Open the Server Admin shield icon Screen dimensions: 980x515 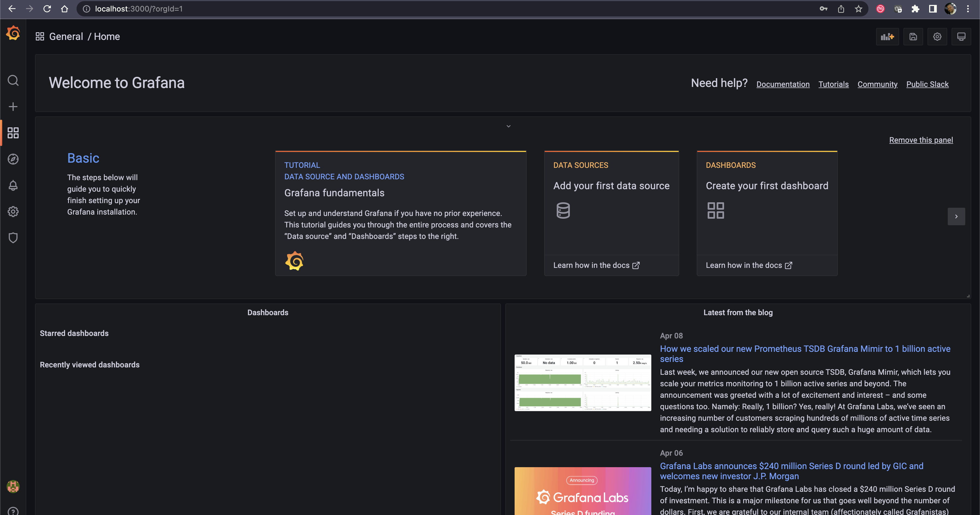[13, 238]
